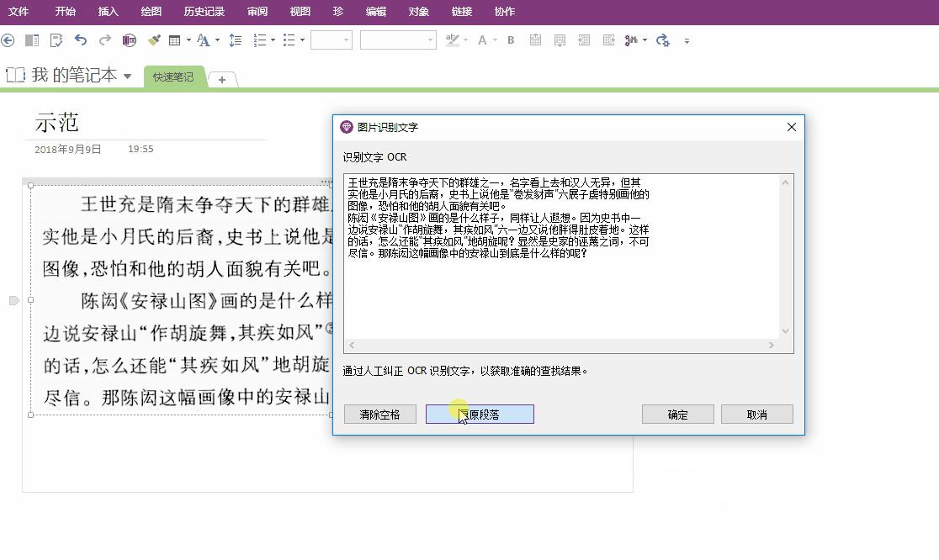Open highlight color dropdown arrow
The width and height of the screenshot is (939, 560).
tap(466, 40)
